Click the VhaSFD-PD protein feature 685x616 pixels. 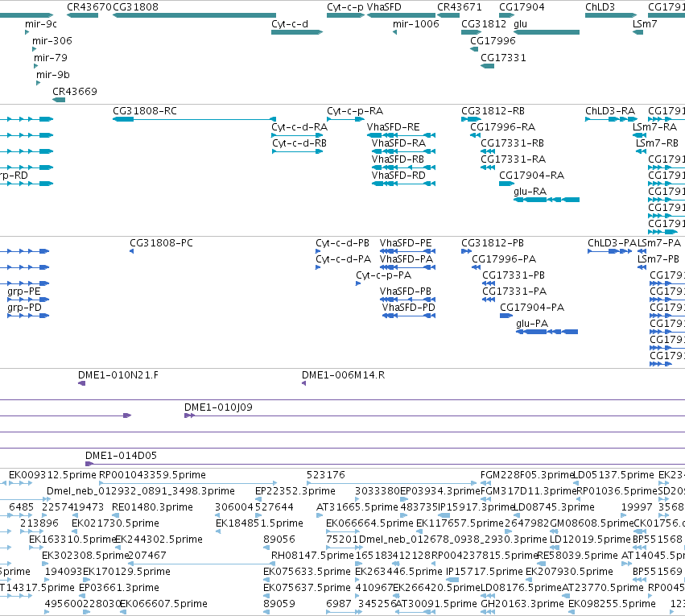coord(409,316)
